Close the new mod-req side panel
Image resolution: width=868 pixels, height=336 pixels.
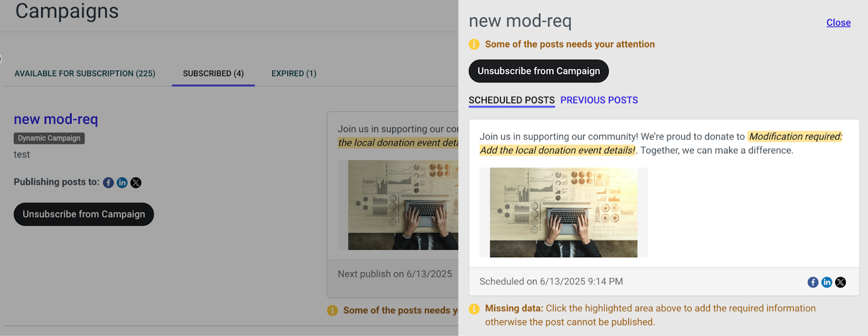click(838, 23)
